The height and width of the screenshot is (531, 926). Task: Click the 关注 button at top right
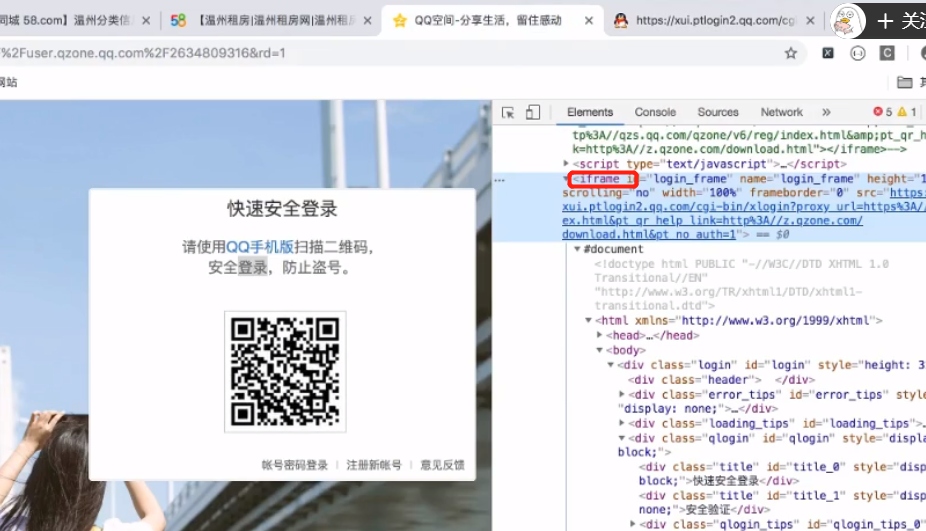pyautogui.click(x=901, y=21)
